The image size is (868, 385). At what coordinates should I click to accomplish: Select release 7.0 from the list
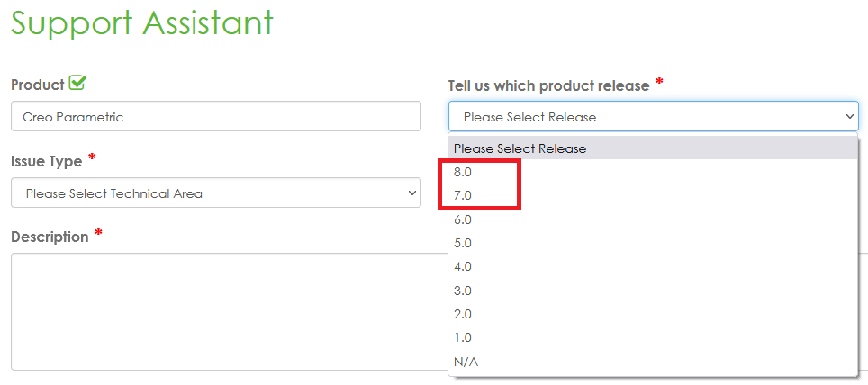point(464,195)
